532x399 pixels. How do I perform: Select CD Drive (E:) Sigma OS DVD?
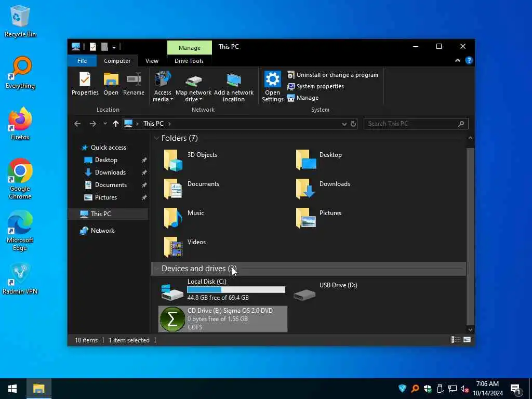(222, 319)
